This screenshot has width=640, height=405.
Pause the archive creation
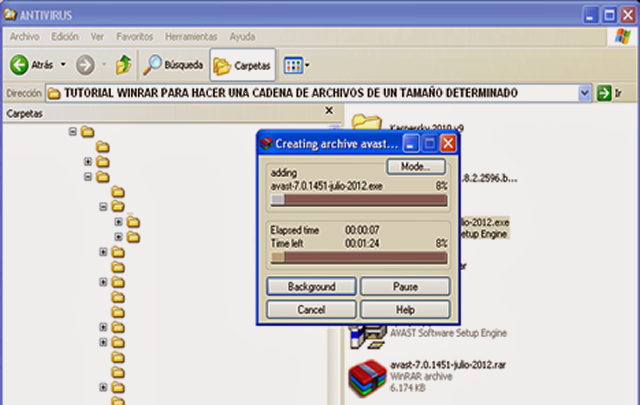pos(405,287)
